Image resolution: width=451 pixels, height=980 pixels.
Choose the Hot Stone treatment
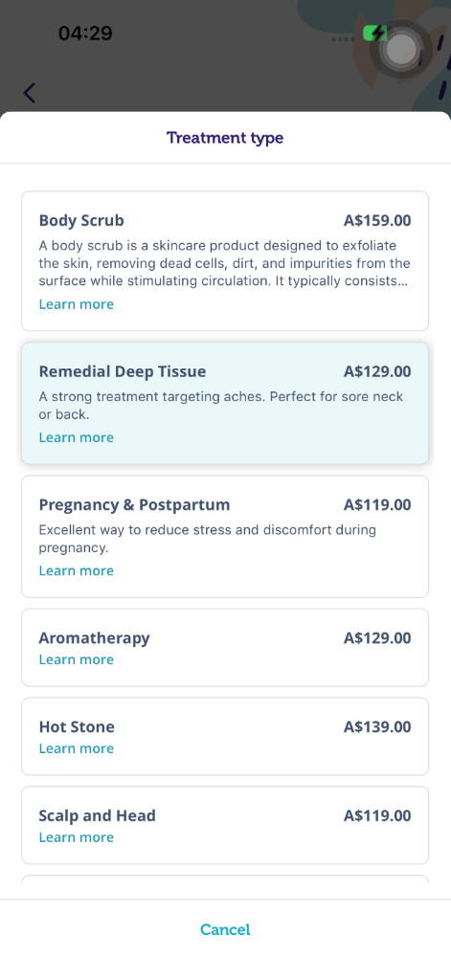[x=225, y=736]
